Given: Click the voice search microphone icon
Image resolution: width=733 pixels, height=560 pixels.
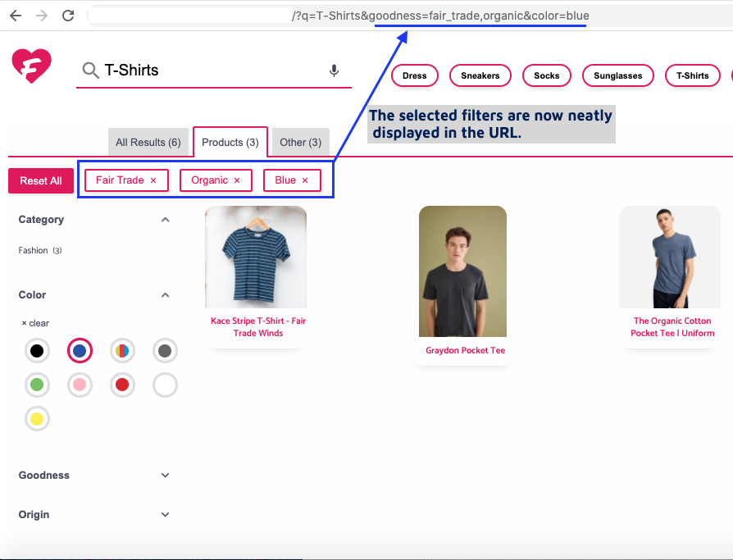Looking at the screenshot, I should point(334,71).
